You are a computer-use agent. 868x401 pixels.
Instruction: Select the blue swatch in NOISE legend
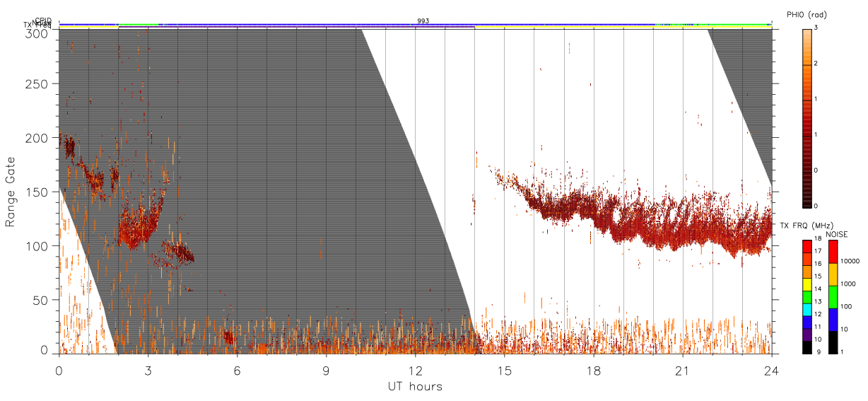(x=833, y=319)
